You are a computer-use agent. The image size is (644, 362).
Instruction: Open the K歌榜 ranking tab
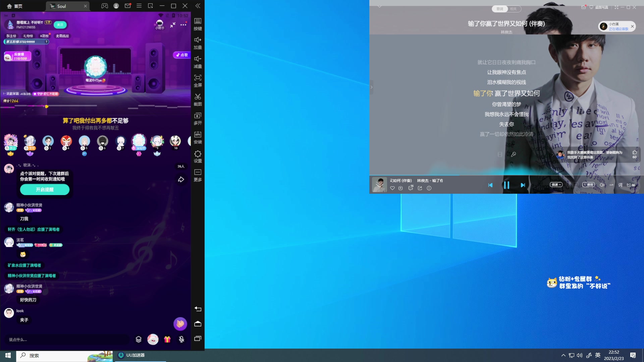(x=44, y=36)
